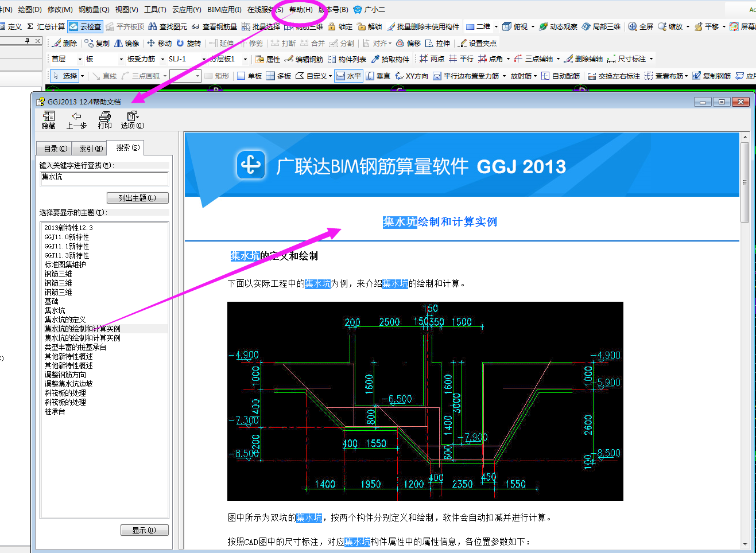The width and height of the screenshot is (756, 553).
Task: Expand the 首层 floor dropdown
Action: click(80, 59)
